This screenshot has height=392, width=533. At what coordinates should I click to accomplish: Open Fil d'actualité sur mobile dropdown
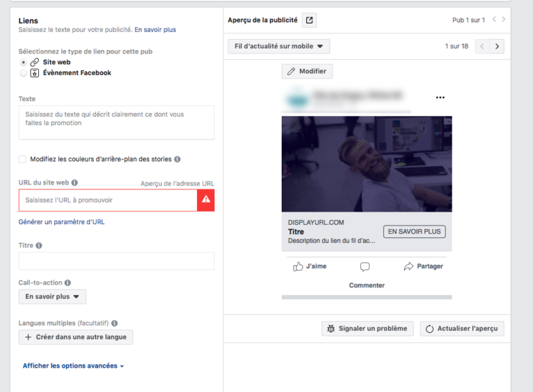point(279,46)
